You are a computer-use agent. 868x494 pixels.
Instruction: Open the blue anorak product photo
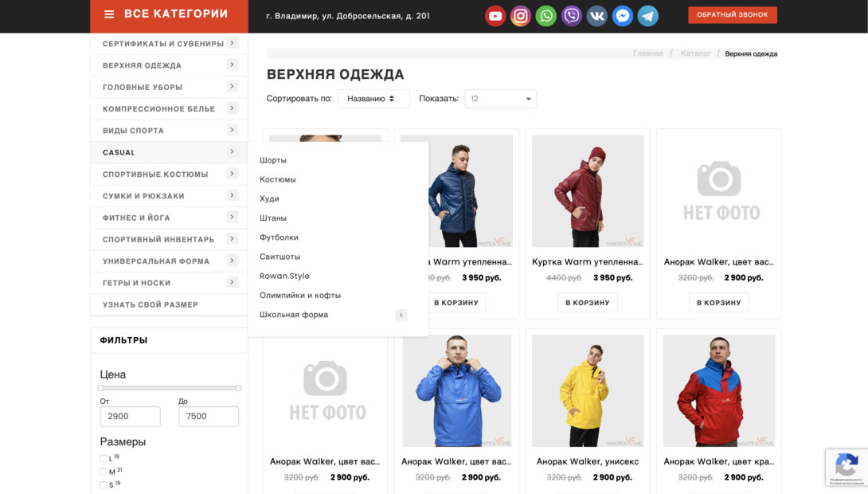(457, 390)
